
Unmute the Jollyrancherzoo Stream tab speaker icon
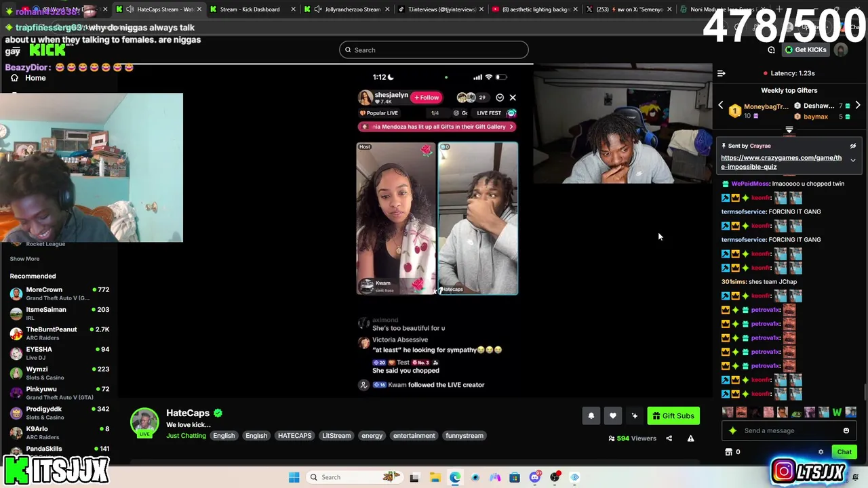318,9
